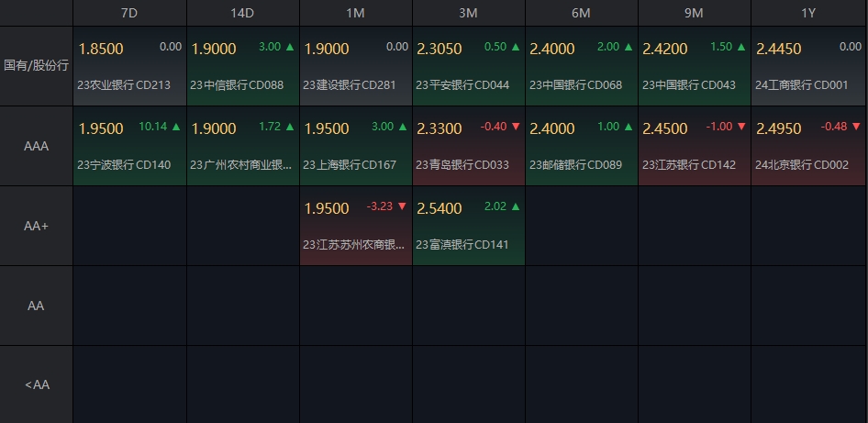Click the -0.48 change value
The height and width of the screenshot is (423, 868).
coord(834,127)
